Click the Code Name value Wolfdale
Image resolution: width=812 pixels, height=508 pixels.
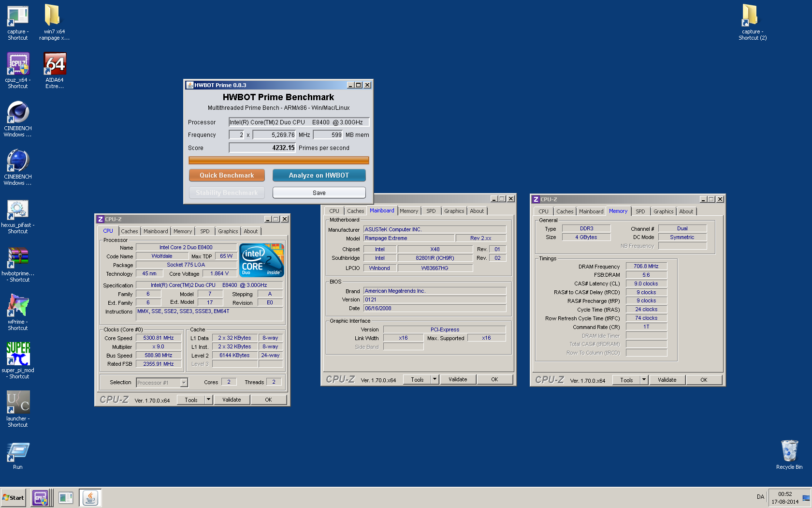(x=162, y=256)
